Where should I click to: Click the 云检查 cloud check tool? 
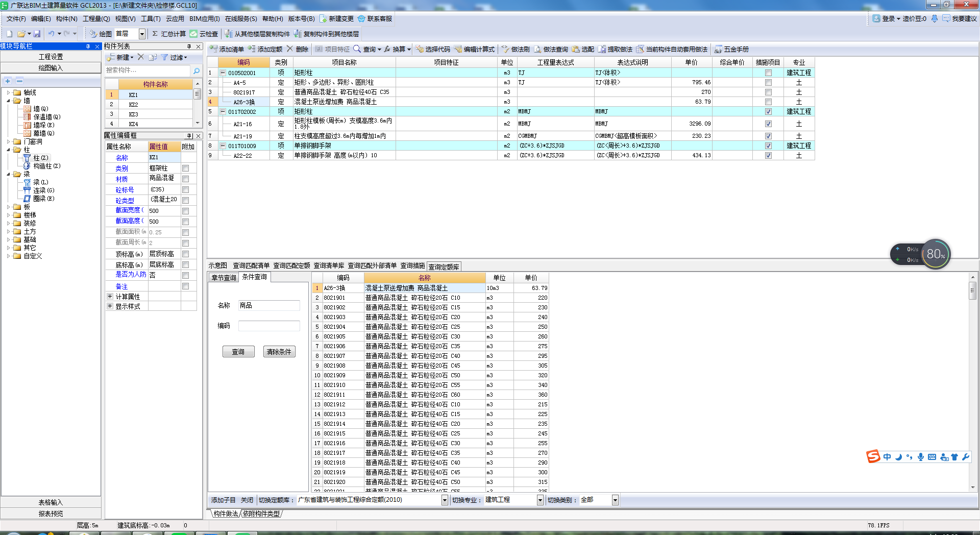click(x=204, y=34)
